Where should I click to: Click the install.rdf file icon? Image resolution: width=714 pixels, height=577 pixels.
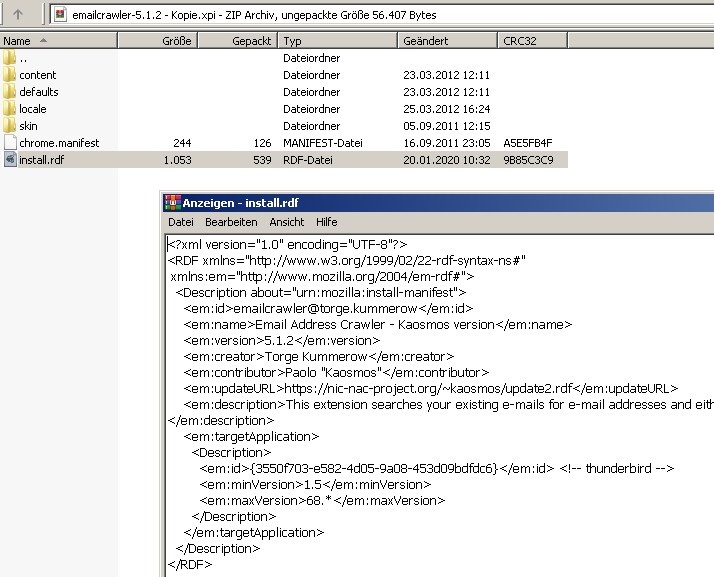[10, 160]
